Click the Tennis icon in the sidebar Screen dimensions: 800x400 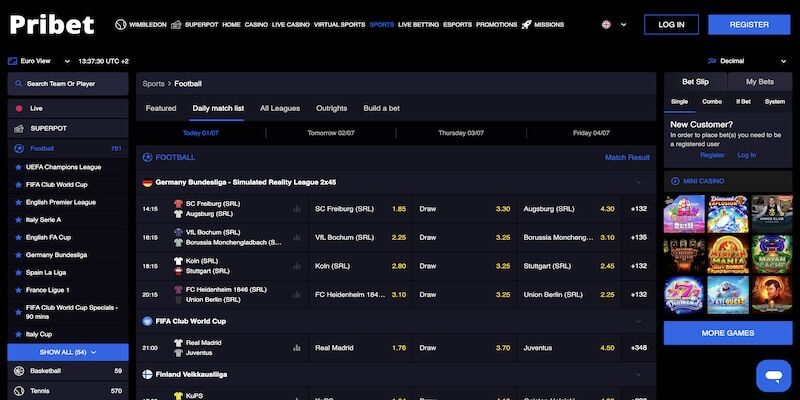pyautogui.click(x=19, y=391)
